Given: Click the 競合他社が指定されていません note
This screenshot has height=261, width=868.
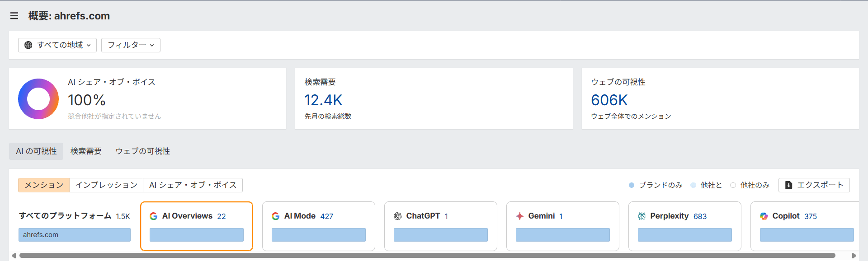Looking at the screenshot, I should 114,116.
